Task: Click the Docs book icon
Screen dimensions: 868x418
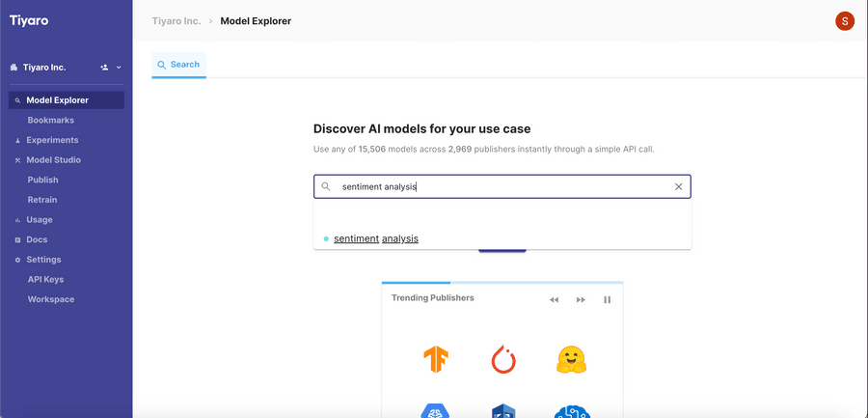Action: coord(17,240)
